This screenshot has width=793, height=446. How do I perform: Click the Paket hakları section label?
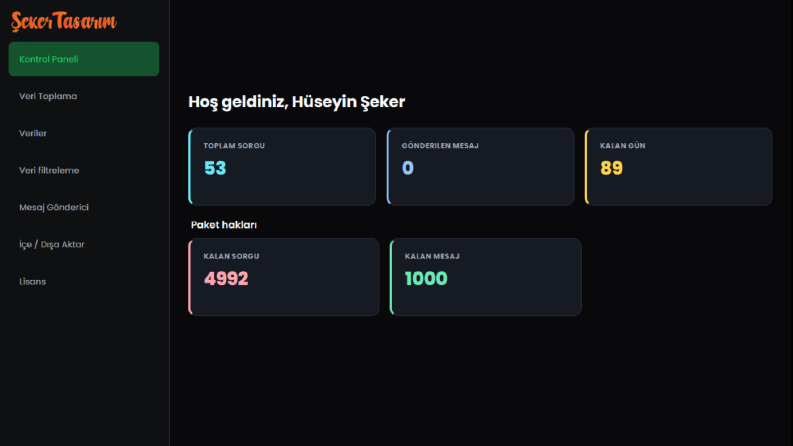pos(224,225)
